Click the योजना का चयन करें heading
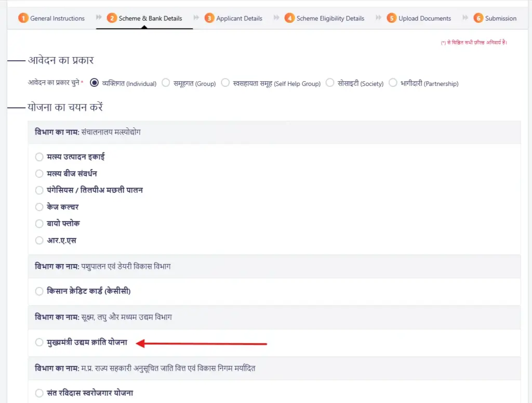The width and height of the screenshot is (532, 403). [x=65, y=107]
